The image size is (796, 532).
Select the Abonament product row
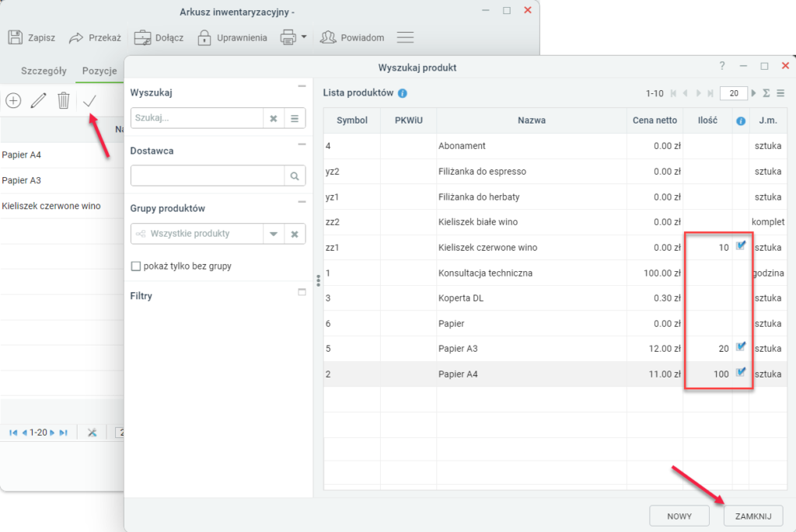(x=555, y=146)
